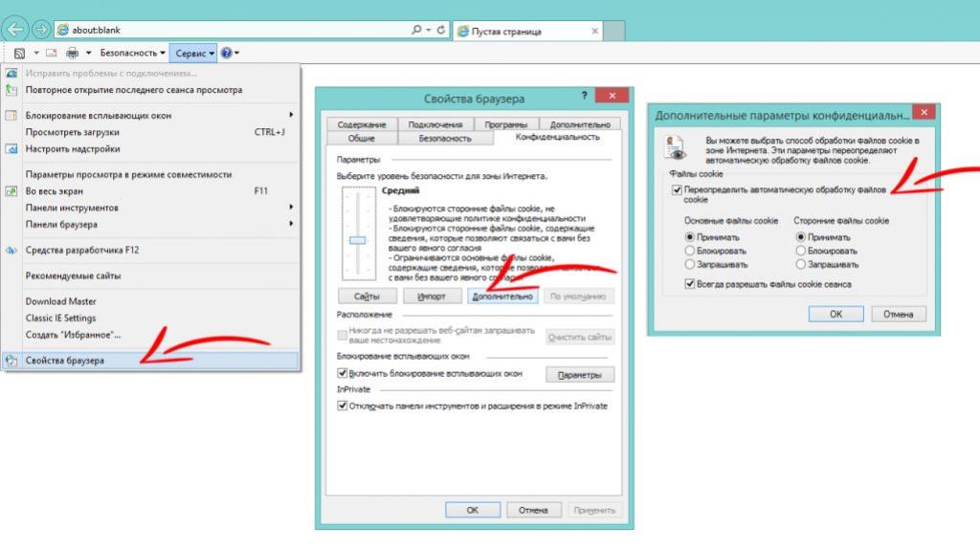Expand the address bar search dropdown arrow
This screenshot has width=980, height=550.
coord(428,30)
